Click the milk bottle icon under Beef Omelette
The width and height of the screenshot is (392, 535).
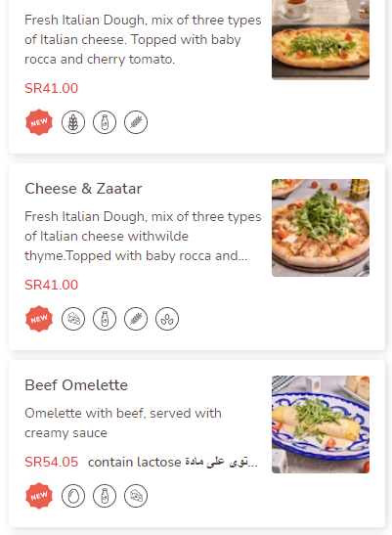click(105, 496)
